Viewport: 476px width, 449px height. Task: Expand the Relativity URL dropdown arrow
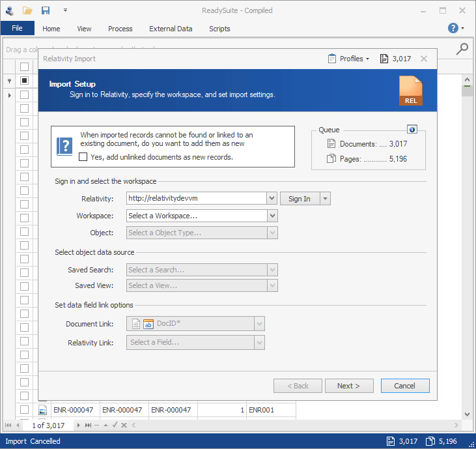pyautogui.click(x=272, y=198)
